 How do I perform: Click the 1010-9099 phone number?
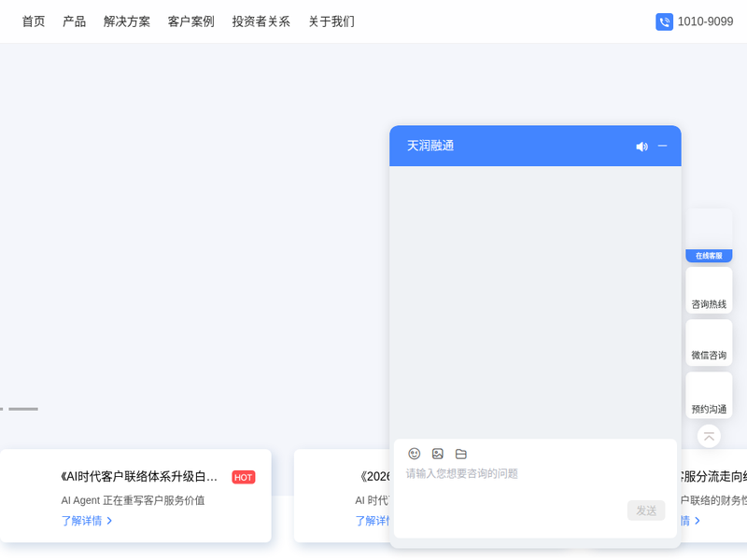[705, 21]
